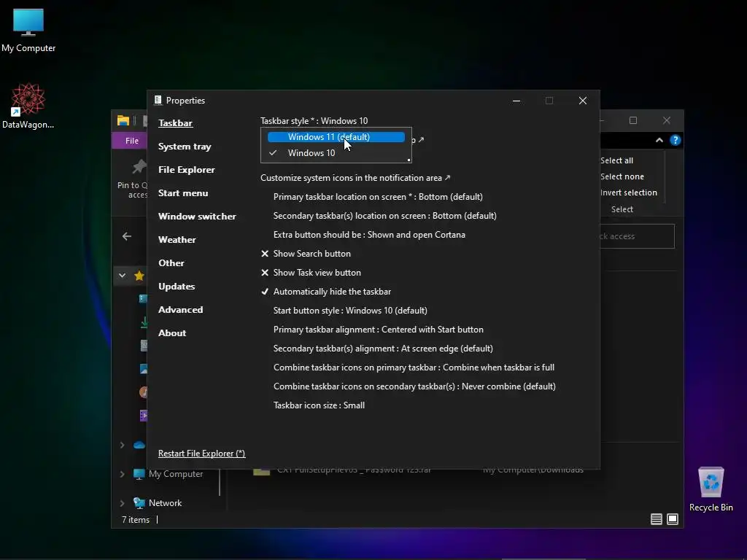Viewport: 747px width, 560px height.
Task: Click the Quick access star icon
Action: point(139,275)
